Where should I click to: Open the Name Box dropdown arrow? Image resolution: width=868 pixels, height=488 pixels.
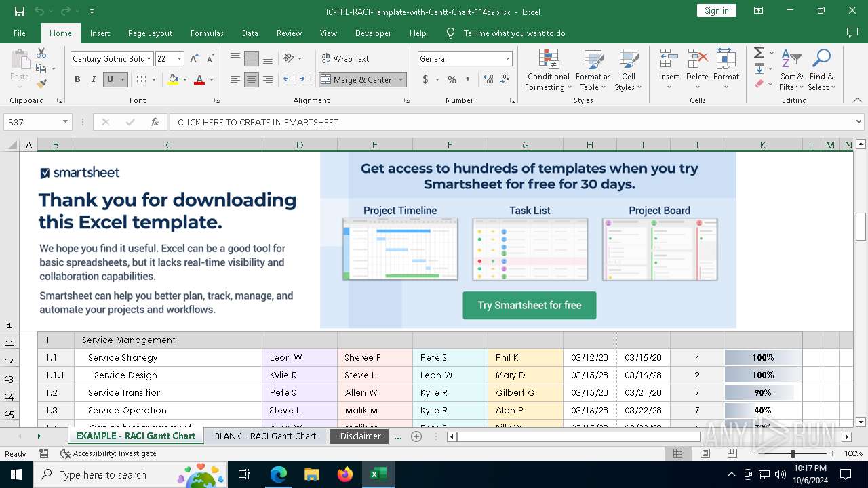66,122
